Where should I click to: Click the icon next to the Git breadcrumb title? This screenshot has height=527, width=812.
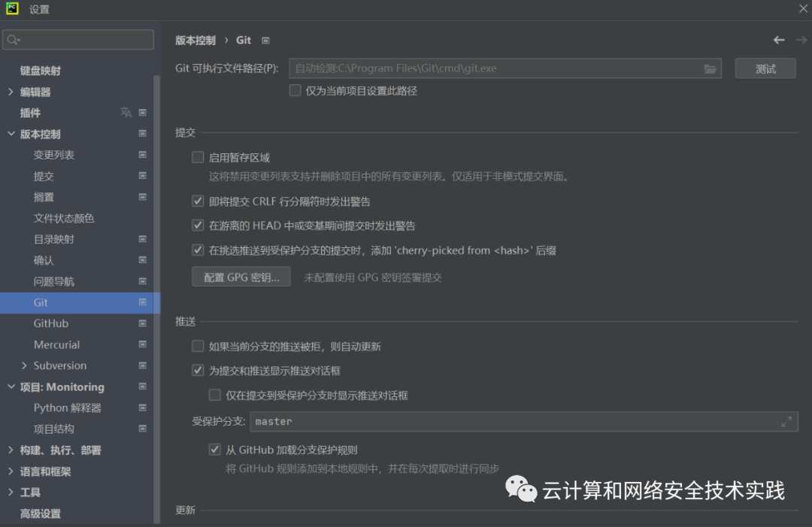265,40
